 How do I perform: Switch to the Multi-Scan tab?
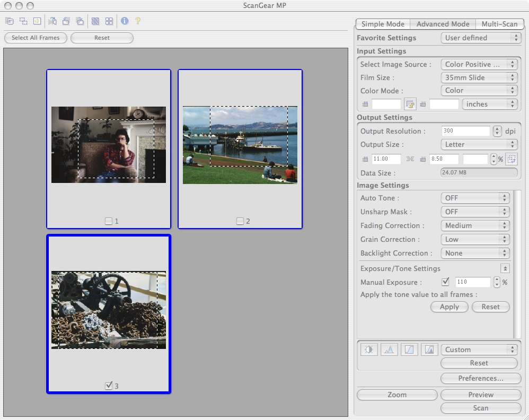(499, 24)
